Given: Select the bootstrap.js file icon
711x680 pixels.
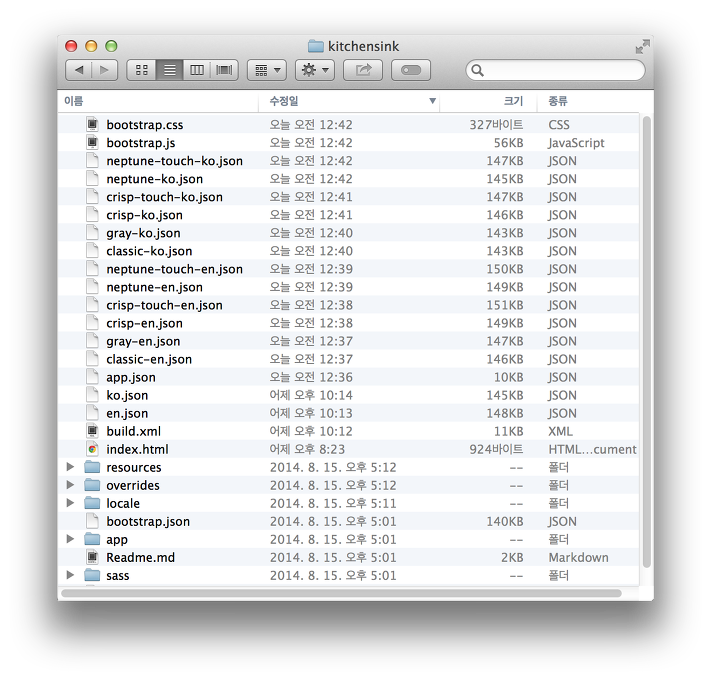Looking at the screenshot, I should pos(93,142).
